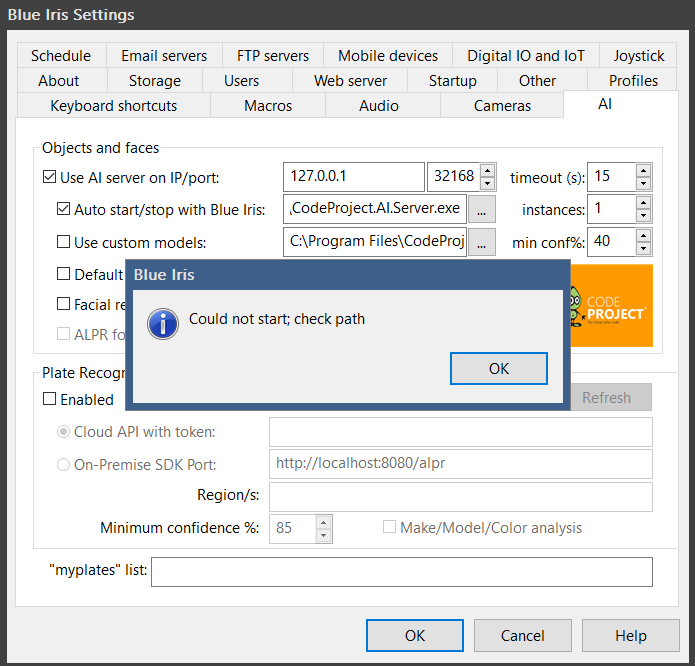The width and height of the screenshot is (695, 666).
Task: Decrease the timeout seconds value
Action: click(x=643, y=183)
